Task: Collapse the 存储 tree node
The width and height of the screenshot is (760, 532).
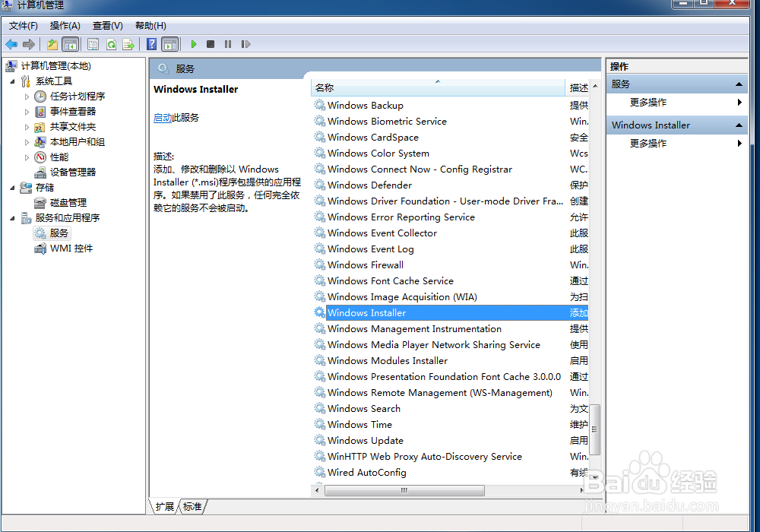Action: click(13, 188)
